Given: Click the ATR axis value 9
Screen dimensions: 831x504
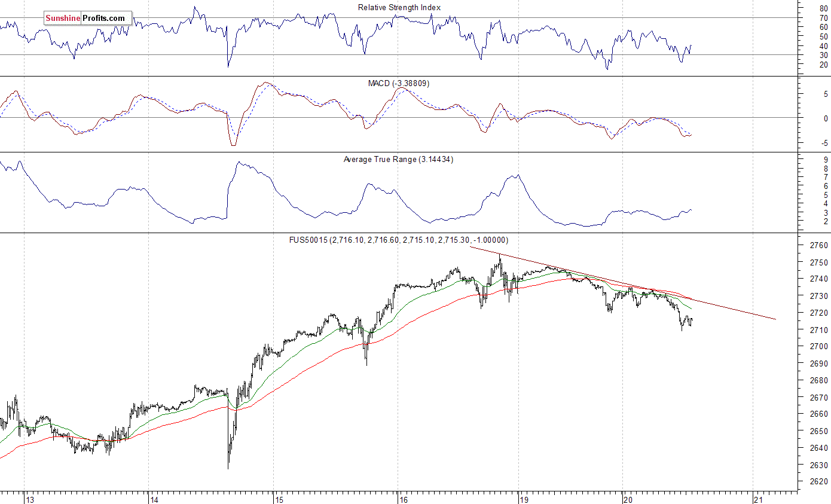Looking at the screenshot, I should point(826,160).
